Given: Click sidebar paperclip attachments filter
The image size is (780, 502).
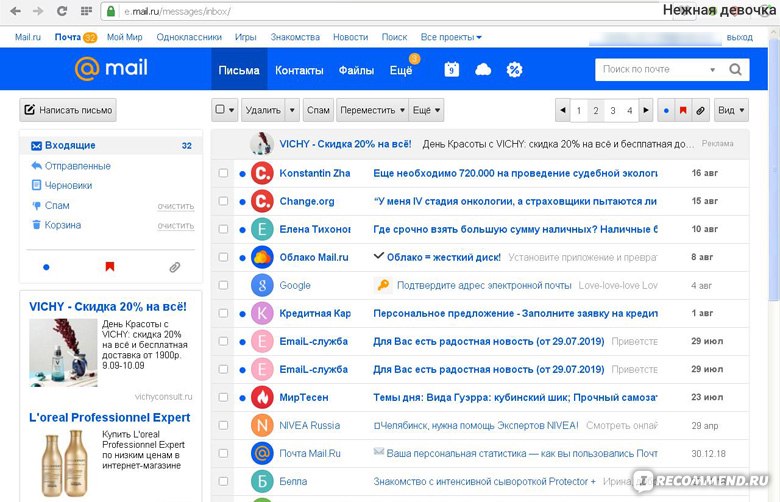Looking at the screenshot, I should coord(174,267).
